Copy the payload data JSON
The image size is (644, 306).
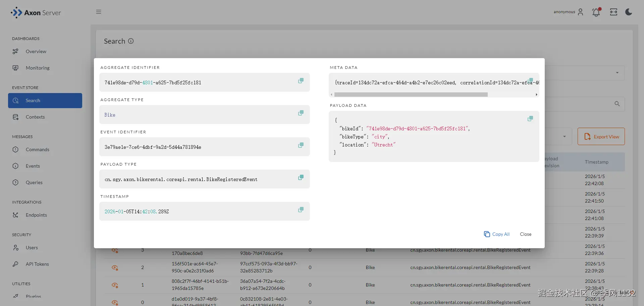(x=530, y=119)
